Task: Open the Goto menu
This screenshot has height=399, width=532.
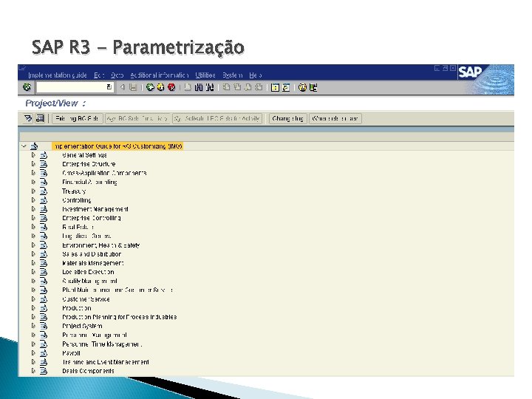Action: pos(117,75)
